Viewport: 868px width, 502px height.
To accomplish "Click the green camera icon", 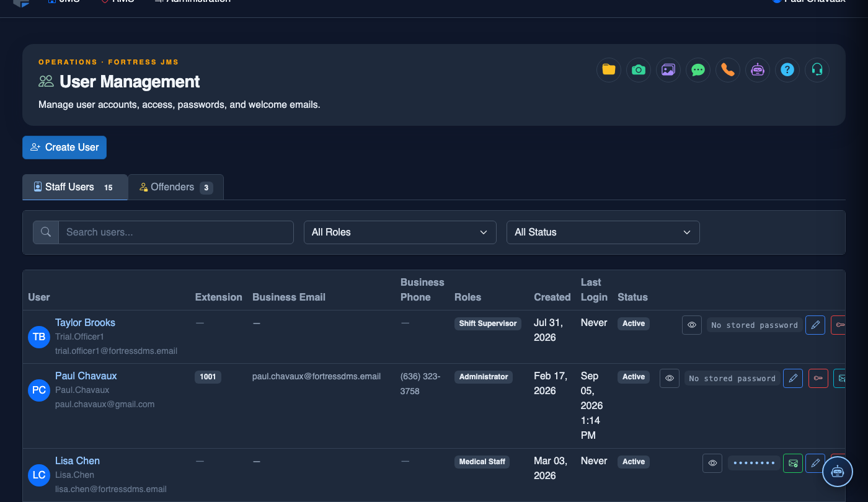I will click(639, 70).
